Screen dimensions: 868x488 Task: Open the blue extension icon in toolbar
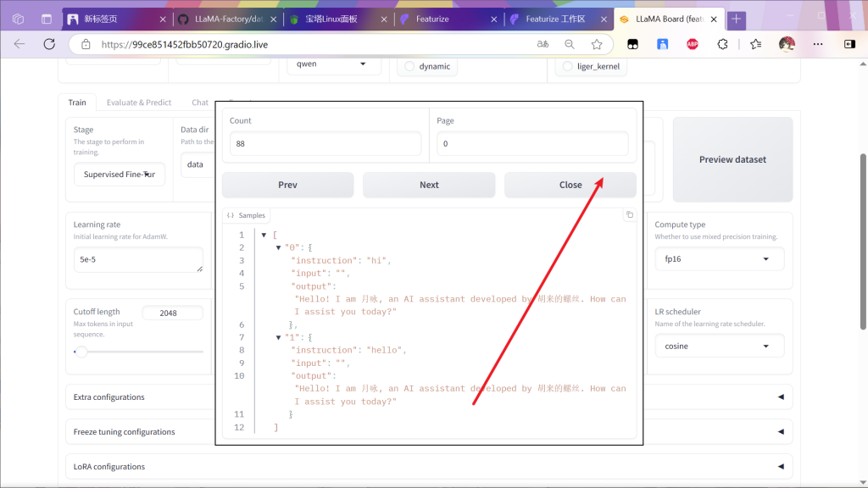click(x=663, y=44)
